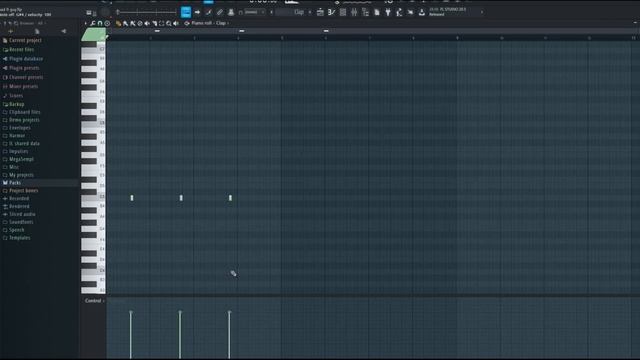Click the green corner of the piano roll
The height and width of the screenshot is (360, 640).
pyautogui.click(x=94, y=35)
